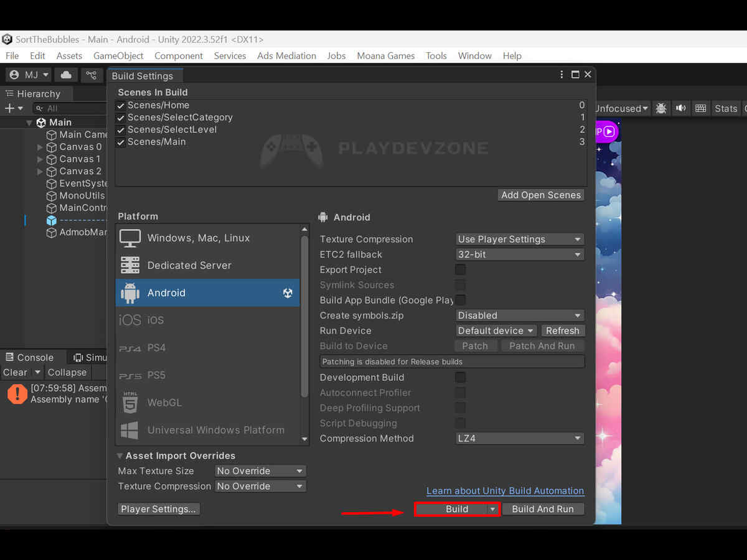Open the Assets menu
The image size is (747, 560).
pyautogui.click(x=69, y=56)
